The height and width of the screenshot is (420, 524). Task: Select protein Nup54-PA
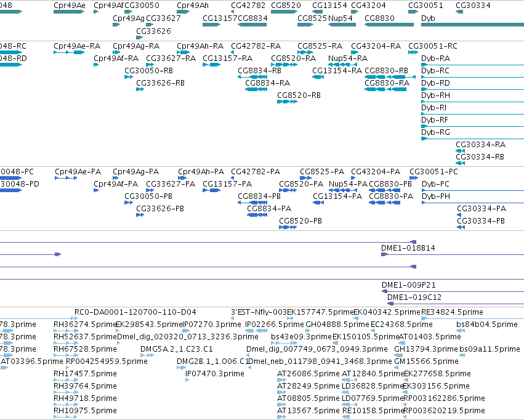343,190
